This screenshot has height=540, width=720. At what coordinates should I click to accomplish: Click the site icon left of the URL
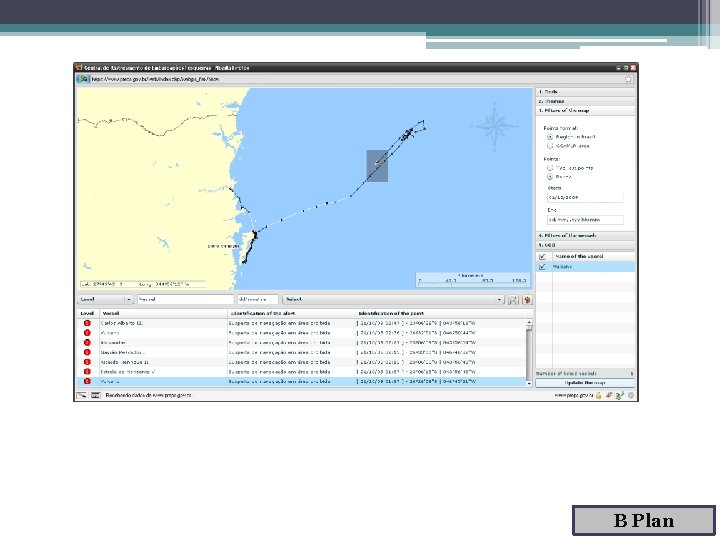click(84, 79)
